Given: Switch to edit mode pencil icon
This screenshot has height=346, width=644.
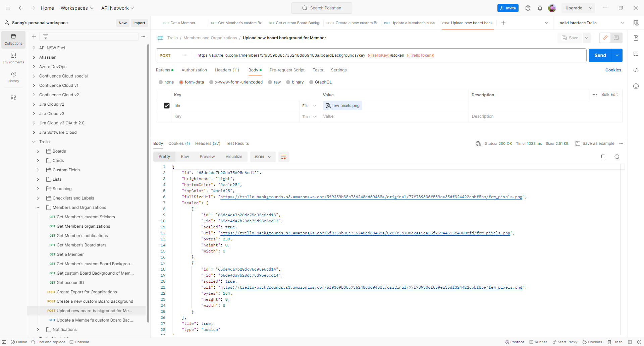Looking at the screenshot, I should tap(605, 38).
